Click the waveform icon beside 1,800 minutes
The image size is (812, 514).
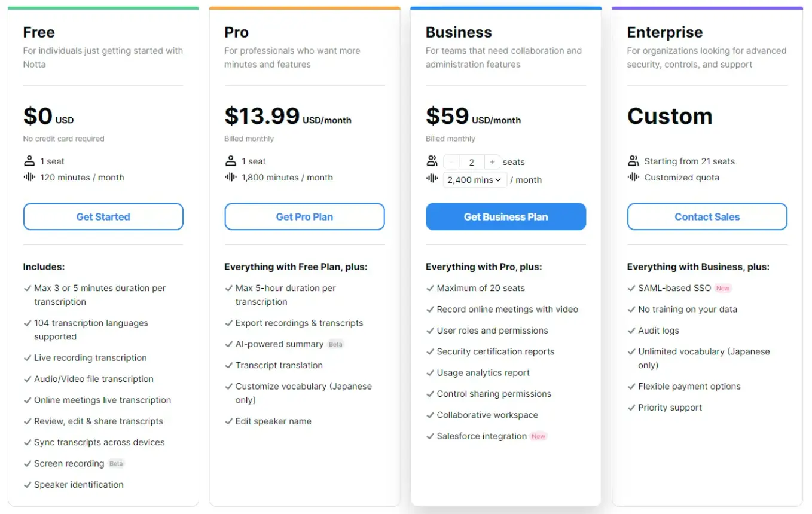(231, 177)
